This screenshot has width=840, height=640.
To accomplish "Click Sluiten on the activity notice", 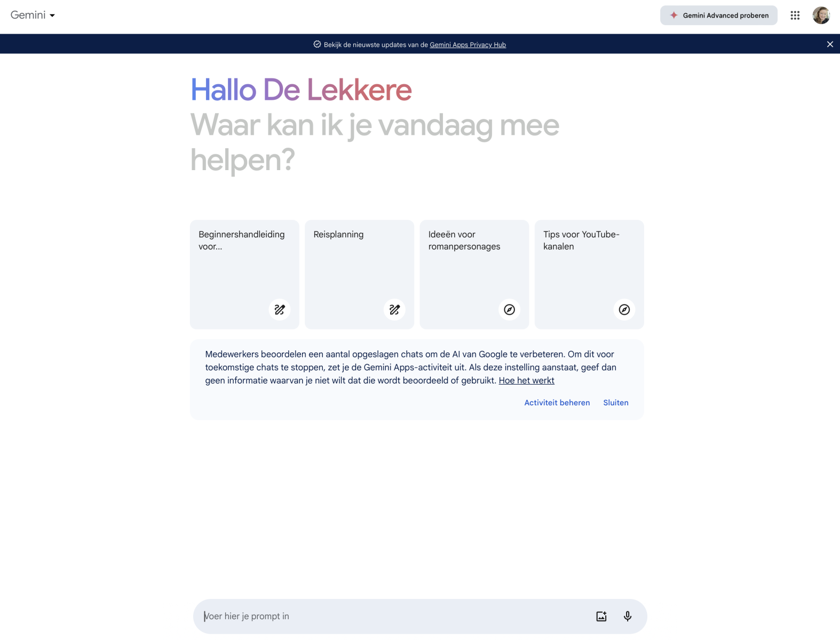I will 615,403.
